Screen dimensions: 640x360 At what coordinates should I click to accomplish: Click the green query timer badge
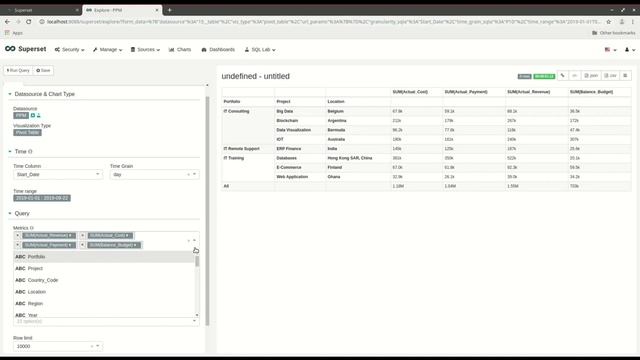544,76
